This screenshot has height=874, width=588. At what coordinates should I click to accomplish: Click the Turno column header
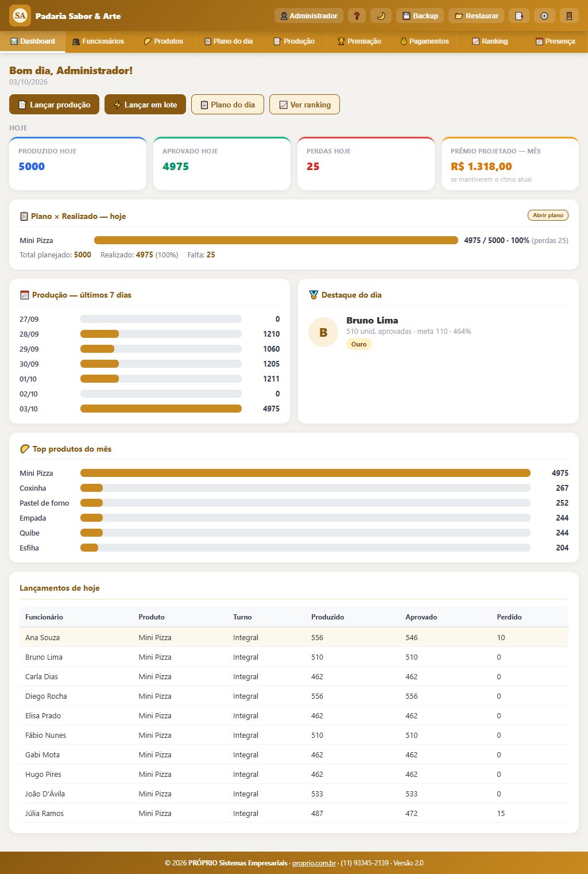(242, 617)
